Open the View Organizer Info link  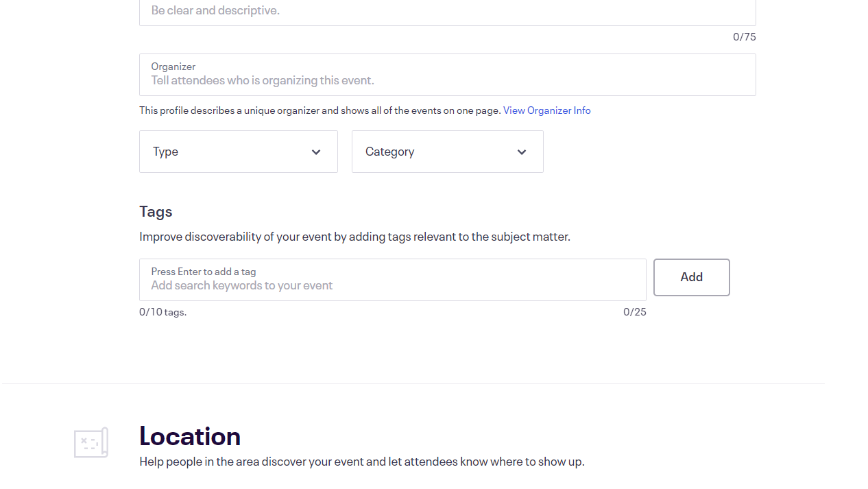pos(546,110)
